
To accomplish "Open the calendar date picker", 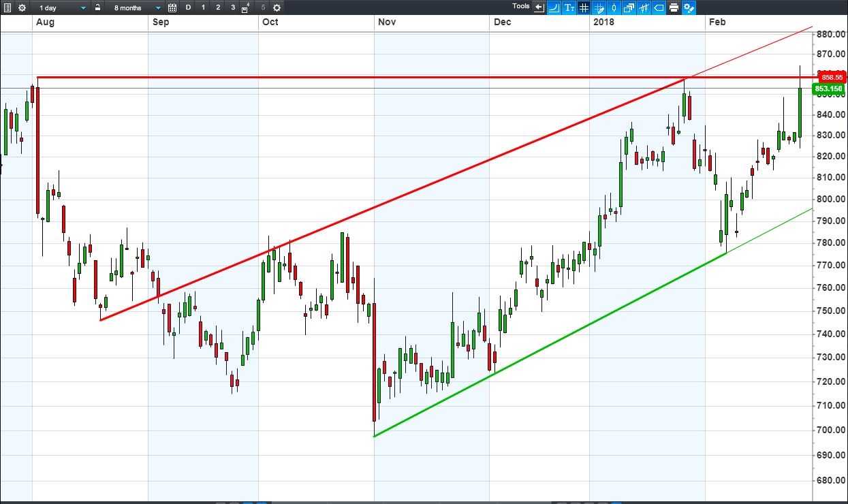I will point(172,7).
